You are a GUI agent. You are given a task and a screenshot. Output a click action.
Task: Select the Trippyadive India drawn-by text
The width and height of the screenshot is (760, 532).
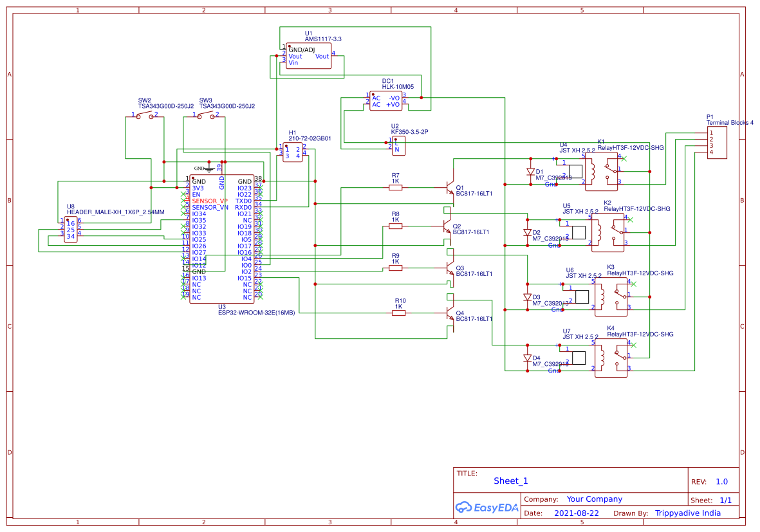pos(688,513)
